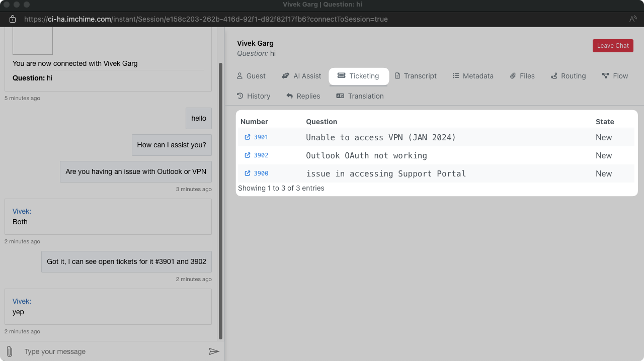Viewport: 644px width, 361px height.
Task: Switch to the Metadata tab
Action: pos(473,76)
